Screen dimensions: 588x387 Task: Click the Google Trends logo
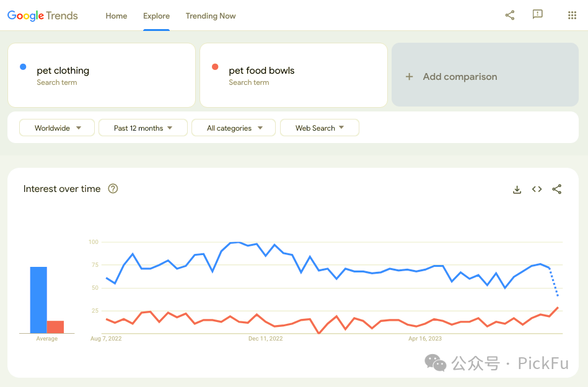point(43,16)
